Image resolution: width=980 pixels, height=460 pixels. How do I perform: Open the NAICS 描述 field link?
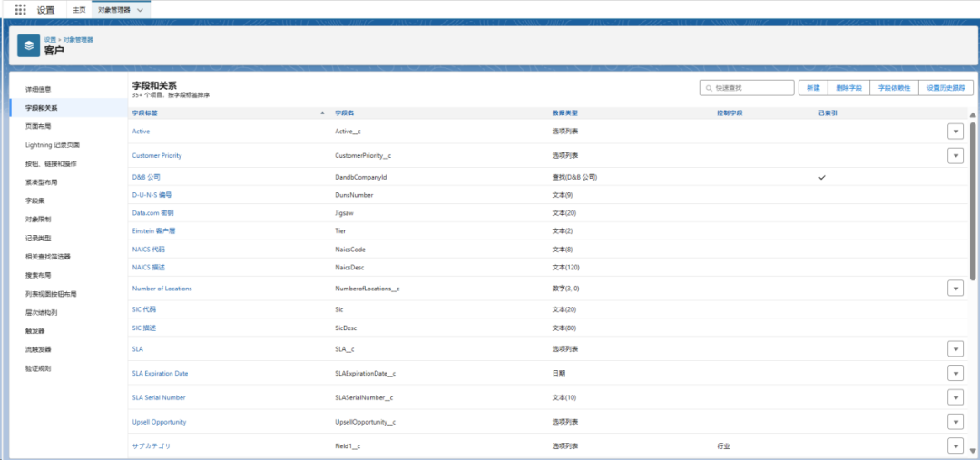149,268
